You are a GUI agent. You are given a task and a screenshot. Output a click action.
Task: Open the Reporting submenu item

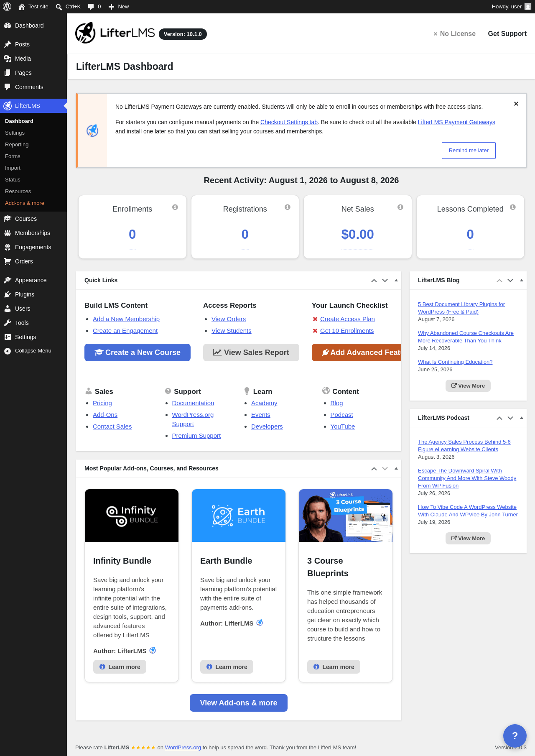[x=17, y=145]
